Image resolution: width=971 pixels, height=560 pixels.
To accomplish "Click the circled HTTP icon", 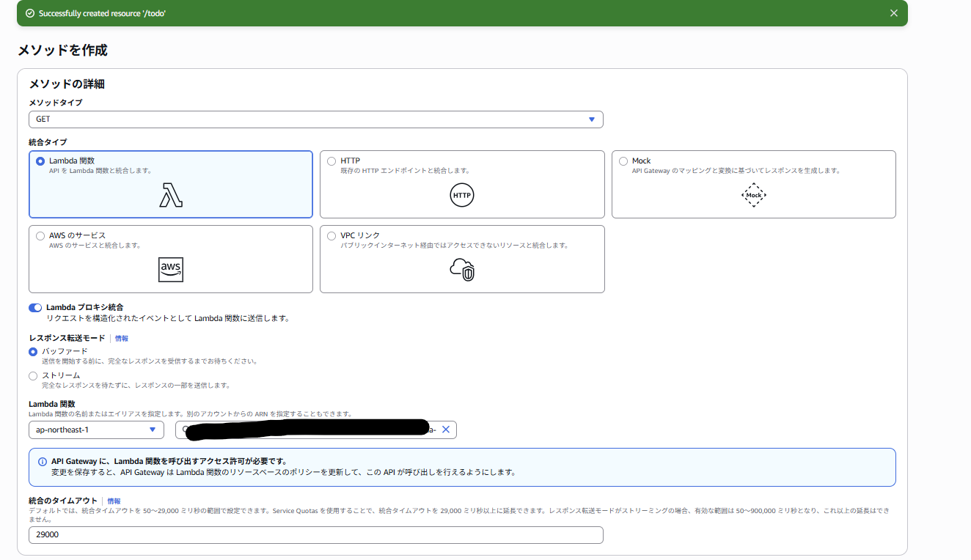I will coord(462,196).
